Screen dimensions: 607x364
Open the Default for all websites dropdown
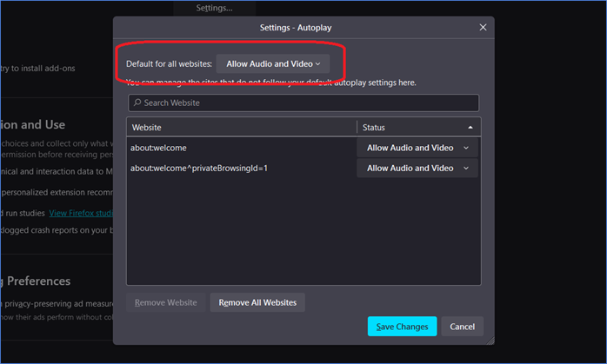pyautogui.click(x=273, y=64)
